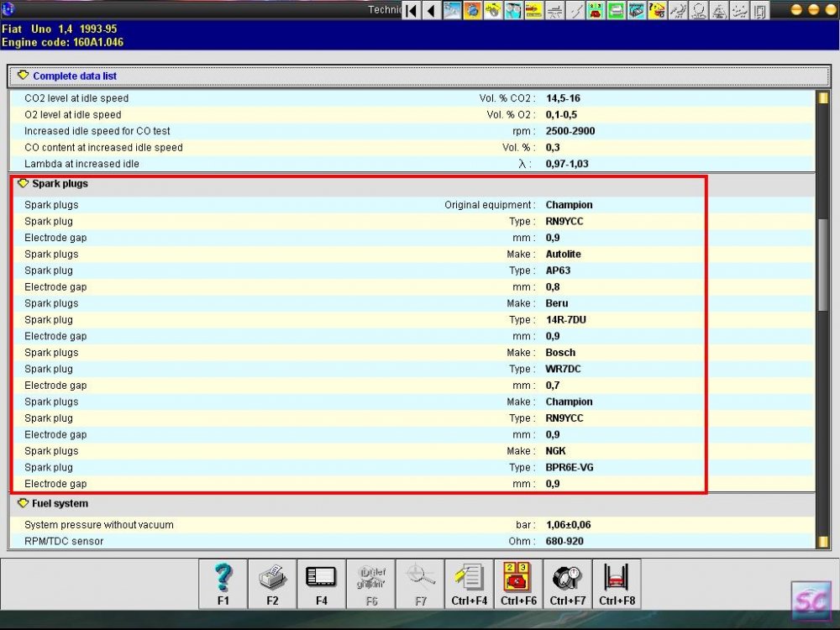
Task: Click the vertical scrollbar thumb
Action: pos(823,265)
